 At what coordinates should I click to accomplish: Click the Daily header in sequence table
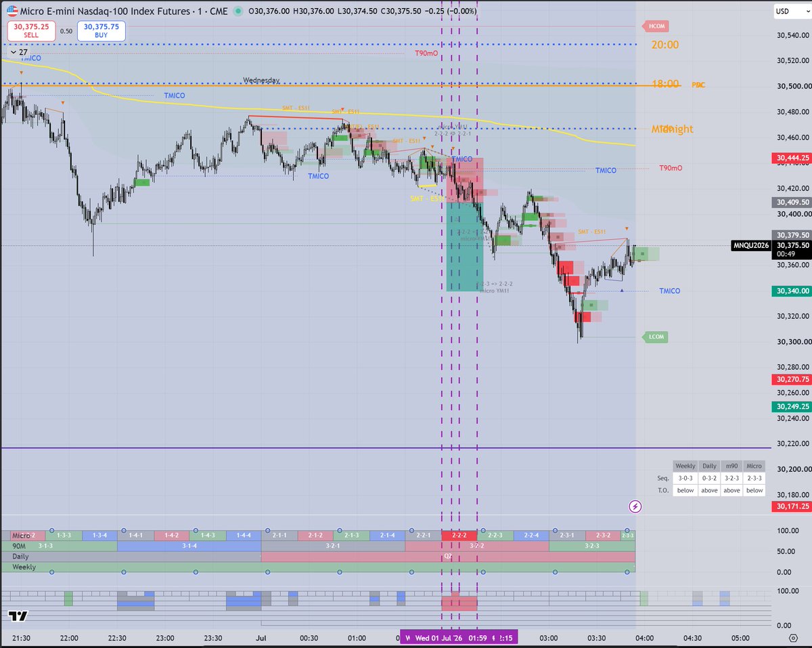pos(709,466)
